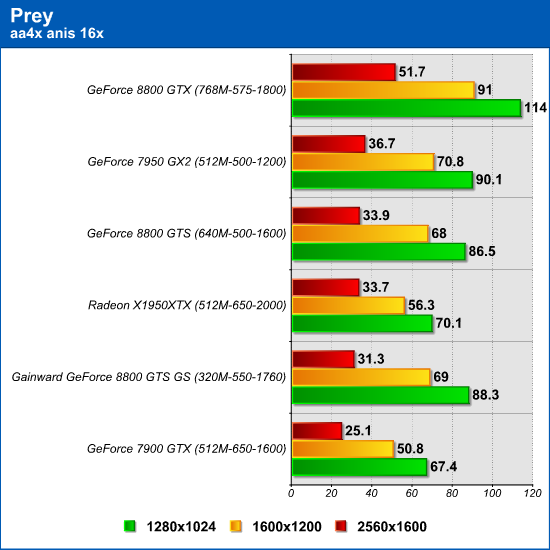Select the 1280x1024 legend label
The image size is (550, 550).
[181, 526]
